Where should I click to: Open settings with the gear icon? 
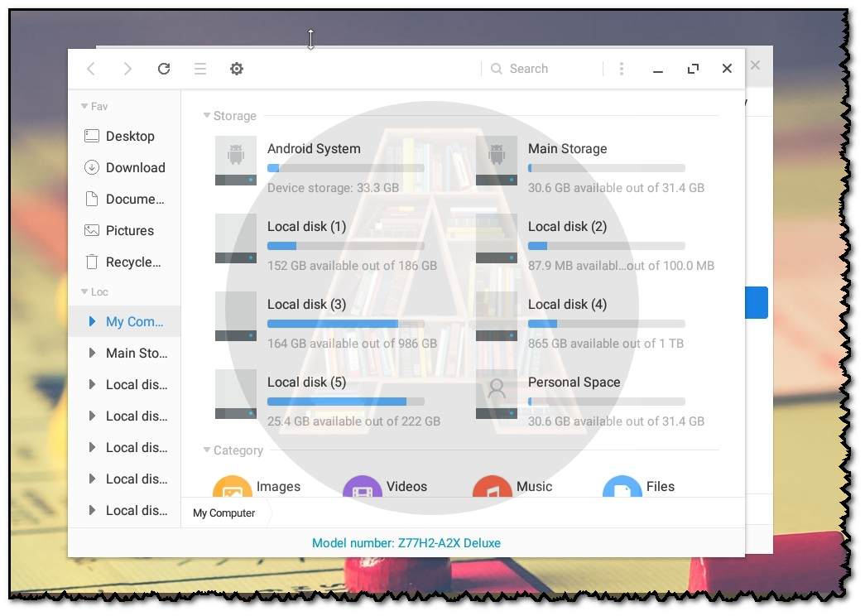click(237, 69)
